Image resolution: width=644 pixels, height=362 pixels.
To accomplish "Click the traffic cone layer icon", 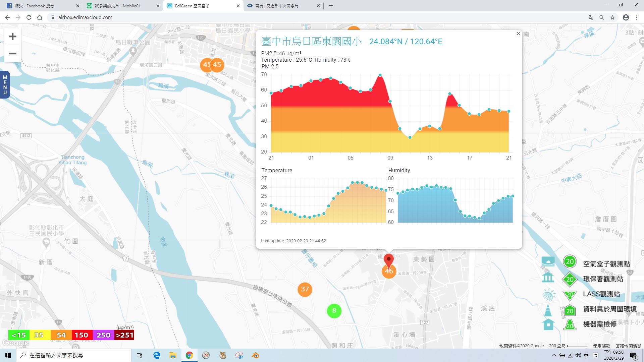I will [x=548, y=310].
